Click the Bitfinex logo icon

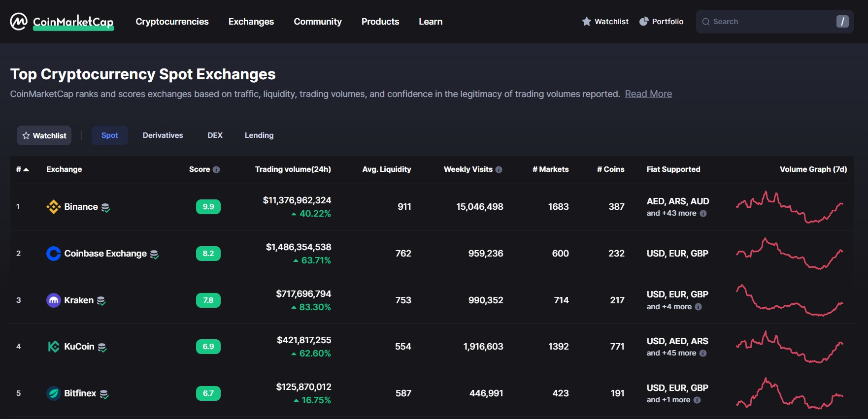click(53, 393)
